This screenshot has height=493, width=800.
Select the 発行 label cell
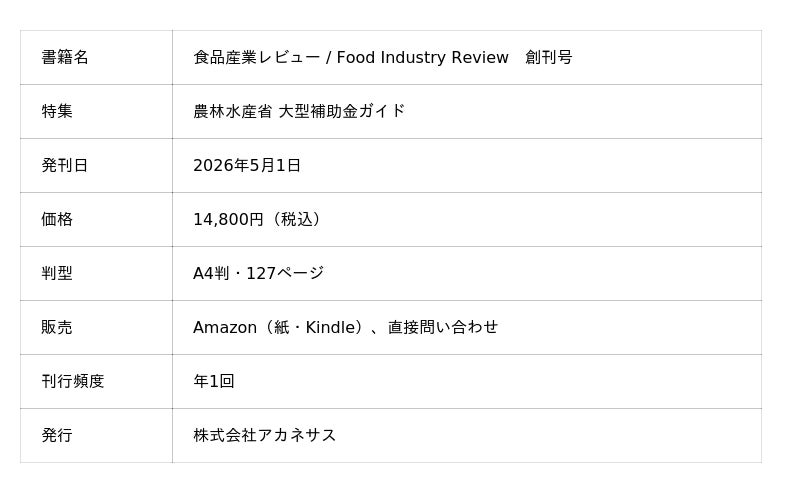pyautogui.click(x=57, y=435)
